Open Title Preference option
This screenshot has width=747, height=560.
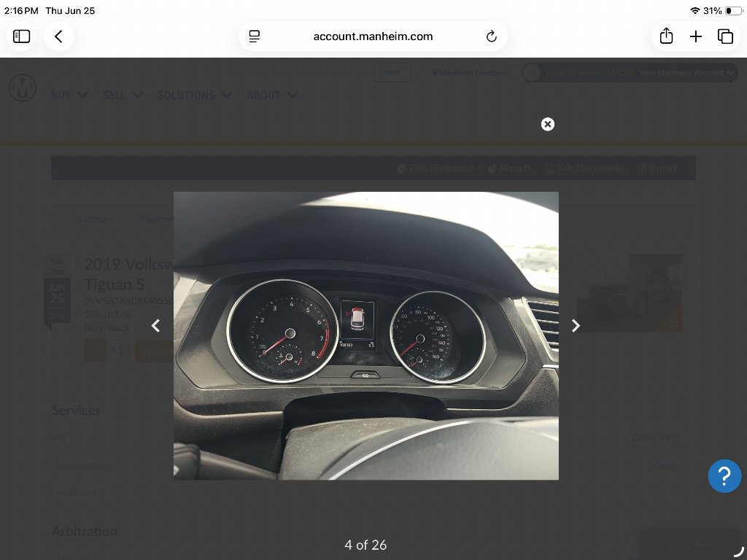pos(436,168)
